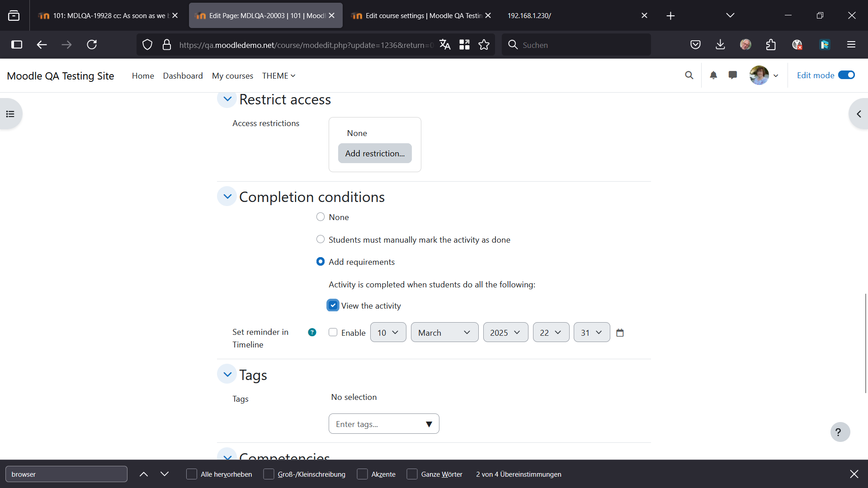Open the footer help question button

point(840,432)
